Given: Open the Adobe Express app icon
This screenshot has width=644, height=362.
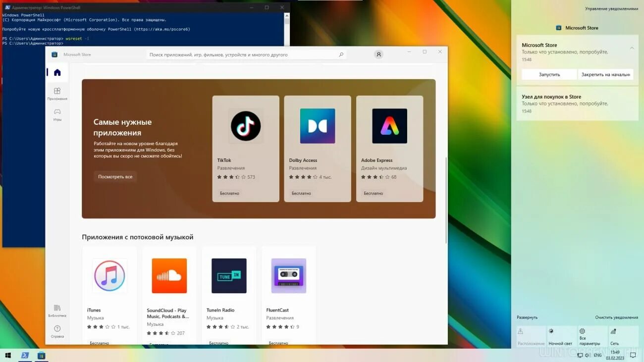Looking at the screenshot, I should point(389,126).
